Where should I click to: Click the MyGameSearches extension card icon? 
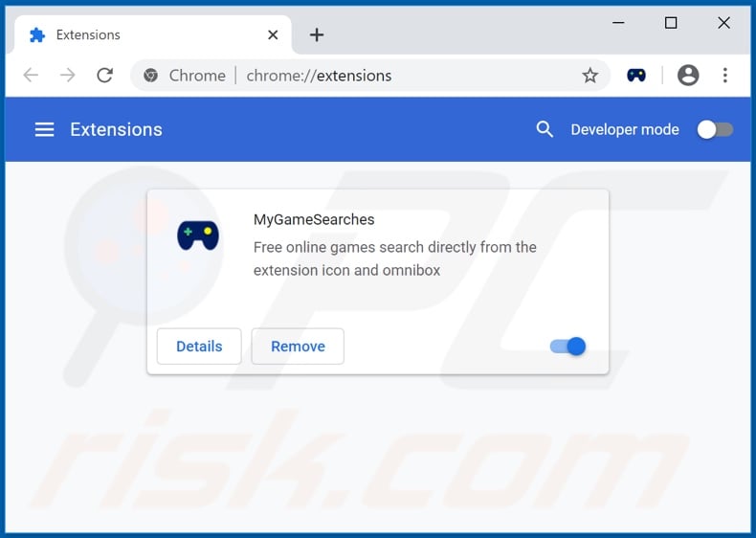coord(198,235)
